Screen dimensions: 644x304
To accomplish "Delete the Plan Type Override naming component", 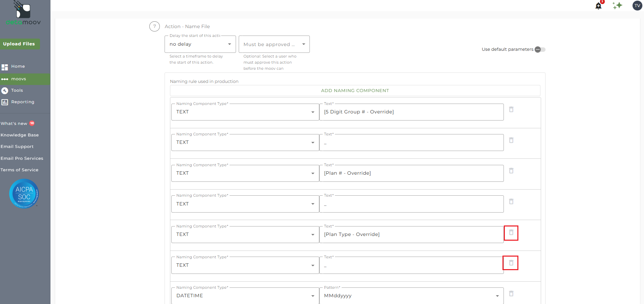I will point(511,233).
